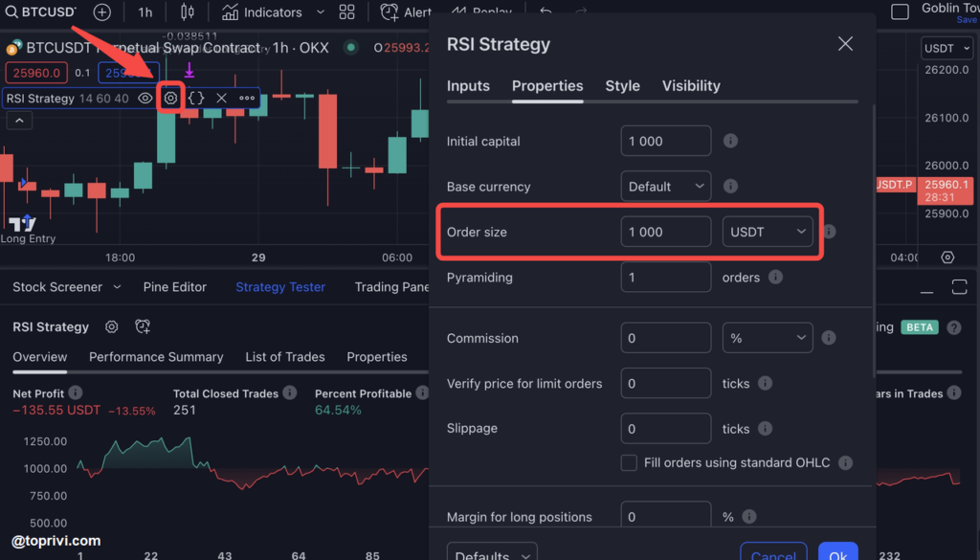Edit the Commission value field
The image size is (980, 560).
pyautogui.click(x=666, y=338)
